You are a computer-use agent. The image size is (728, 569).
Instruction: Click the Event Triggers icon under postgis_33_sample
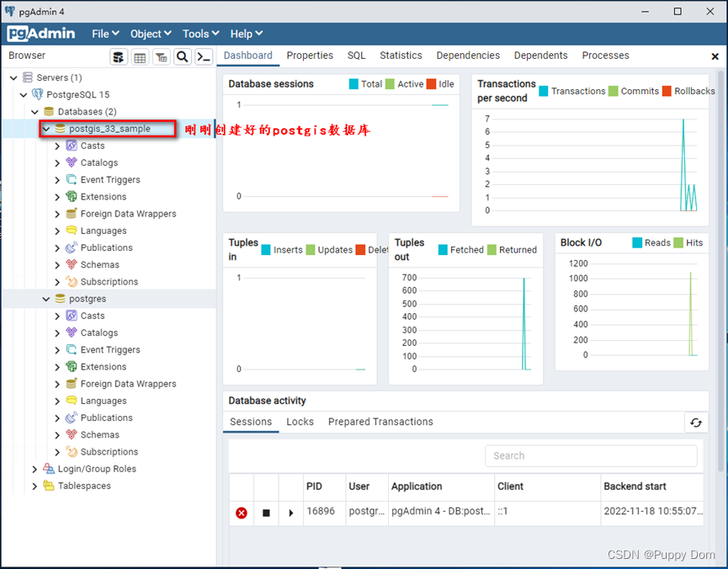coord(72,180)
